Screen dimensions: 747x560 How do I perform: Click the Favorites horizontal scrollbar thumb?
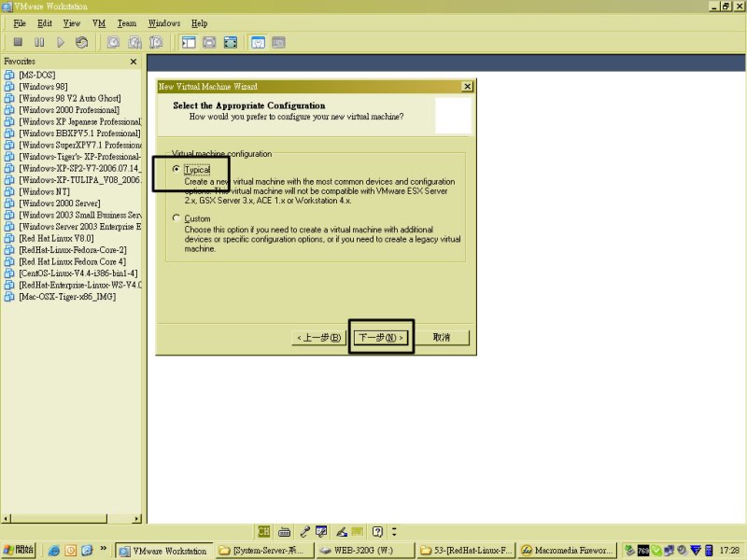tap(59, 518)
